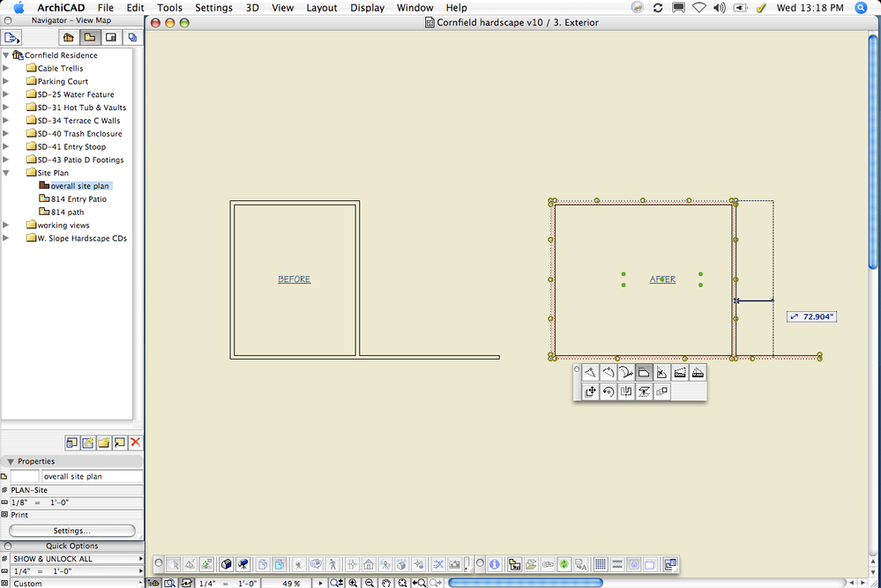Click the Drag pet palette icon
881x588 pixels.
click(x=590, y=391)
